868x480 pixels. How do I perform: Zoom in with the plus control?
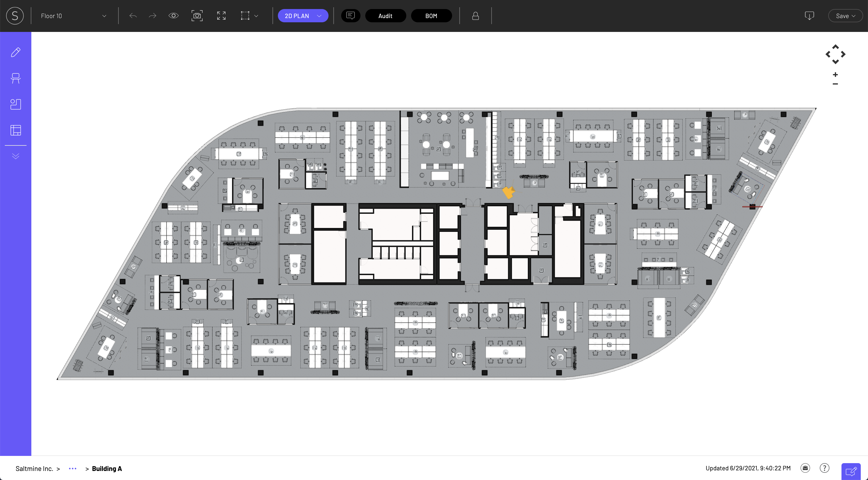tap(835, 75)
